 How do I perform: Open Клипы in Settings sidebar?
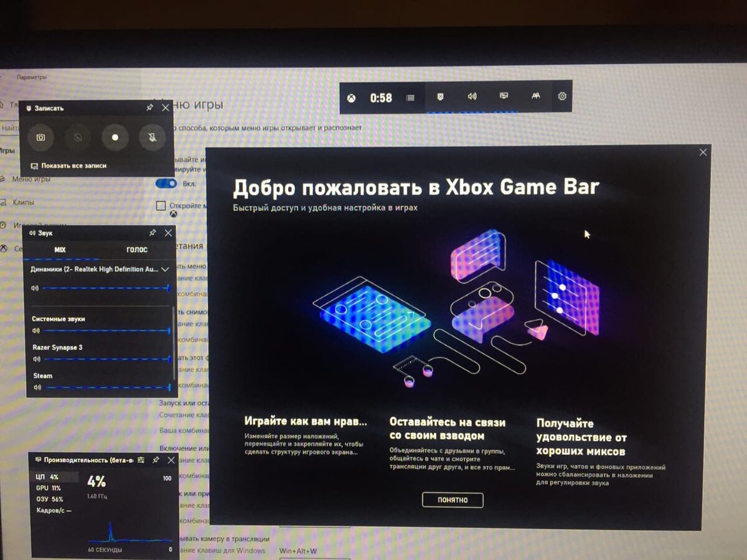point(24,202)
